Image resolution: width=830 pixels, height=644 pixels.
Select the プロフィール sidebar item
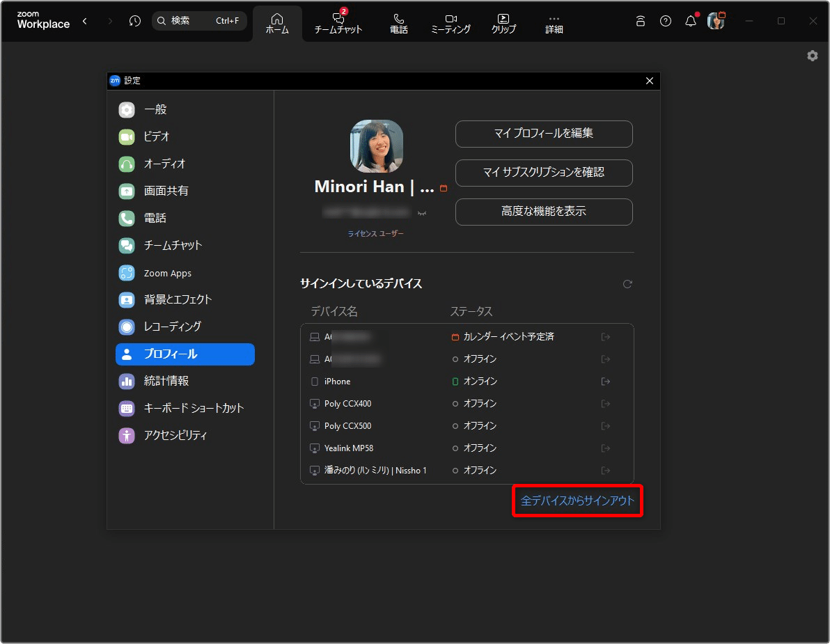pyautogui.click(x=185, y=354)
